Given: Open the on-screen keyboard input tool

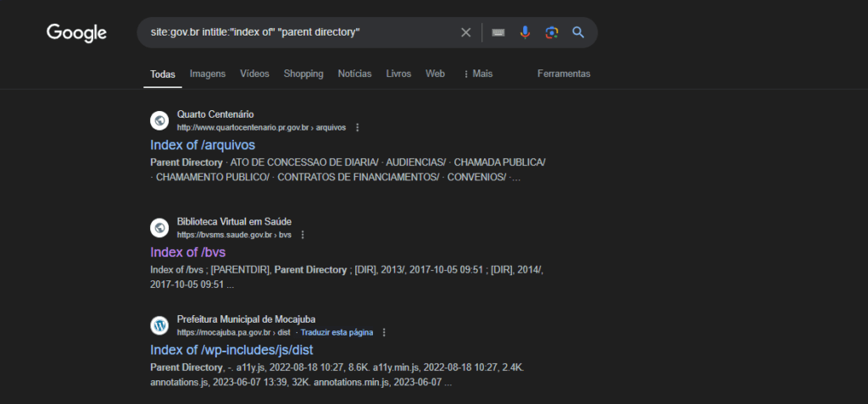Looking at the screenshot, I should pyautogui.click(x=498, y=32).
